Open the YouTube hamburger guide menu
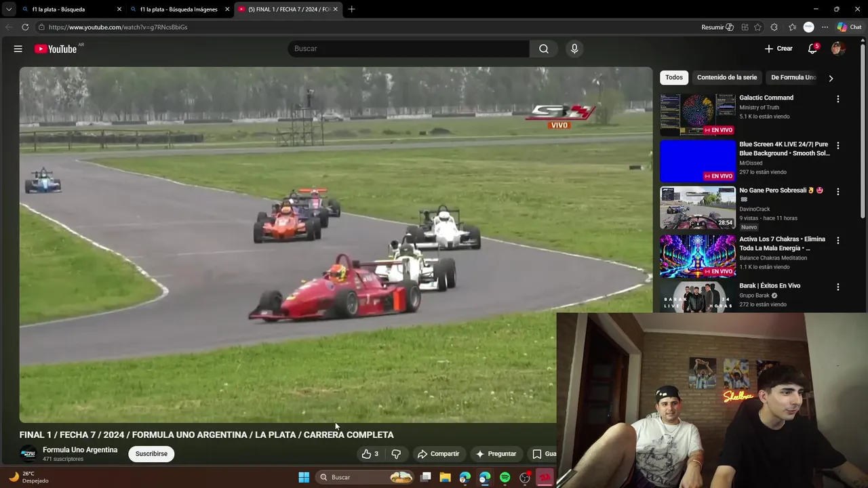The width and height of the screenshot is (868, 488). tap(18, 49)
